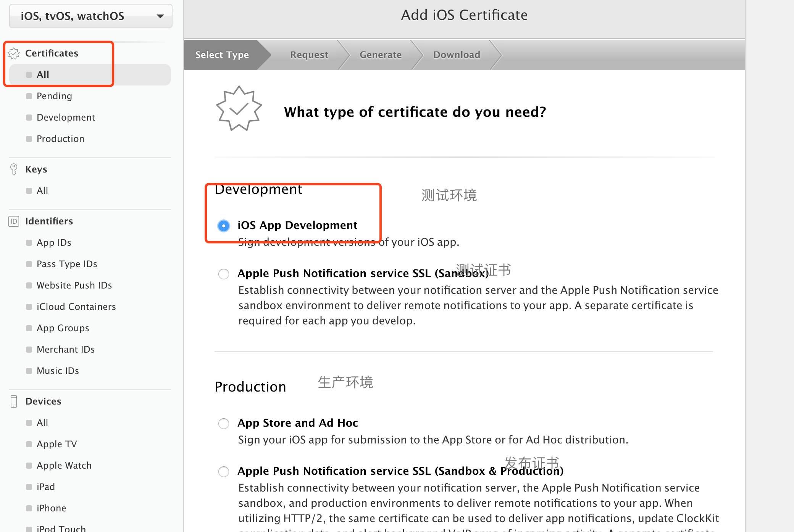The width and height of the screenshot is (794, 532).
Task: Open Pending certificates list
Action: coord(54,96)
